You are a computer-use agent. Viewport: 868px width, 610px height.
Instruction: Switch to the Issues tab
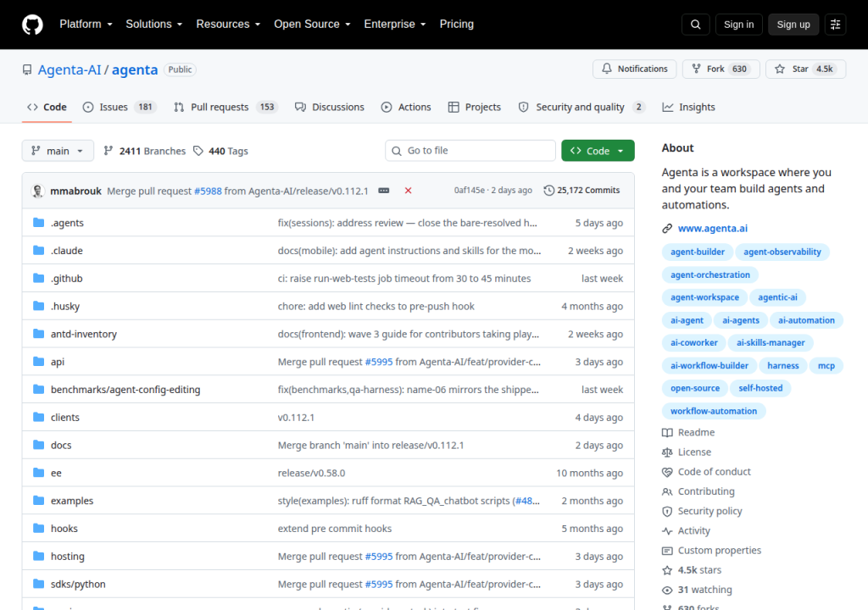coord(120,108)
